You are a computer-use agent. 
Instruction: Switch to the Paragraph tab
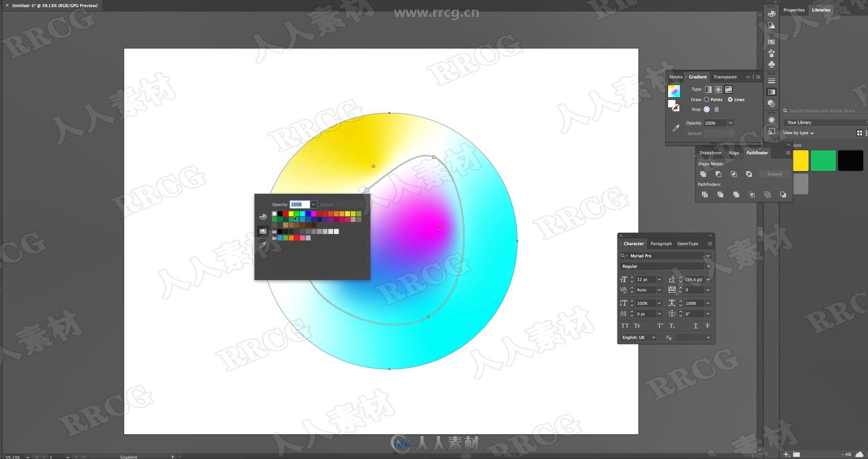tap(661, 244)
